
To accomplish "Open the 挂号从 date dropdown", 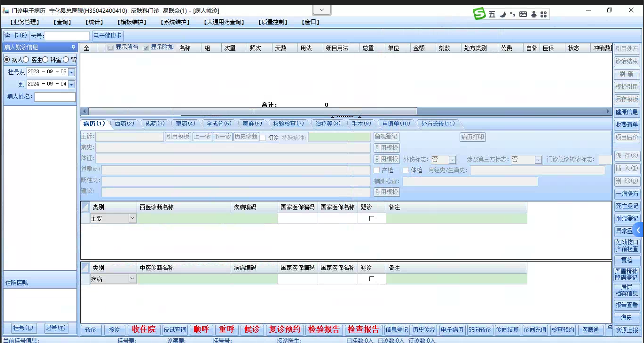I will [72, 72].
